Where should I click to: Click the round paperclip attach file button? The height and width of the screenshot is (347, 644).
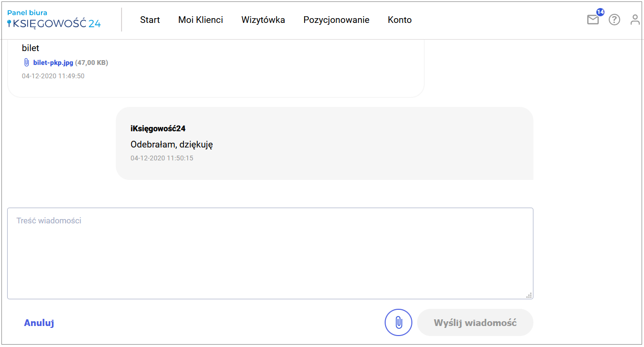point(398,323)
